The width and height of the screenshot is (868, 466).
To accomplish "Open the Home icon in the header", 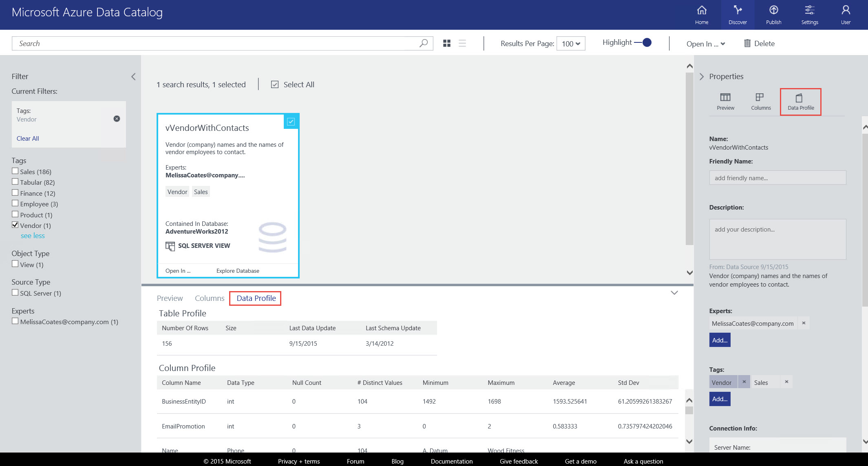I will point(702,15).
